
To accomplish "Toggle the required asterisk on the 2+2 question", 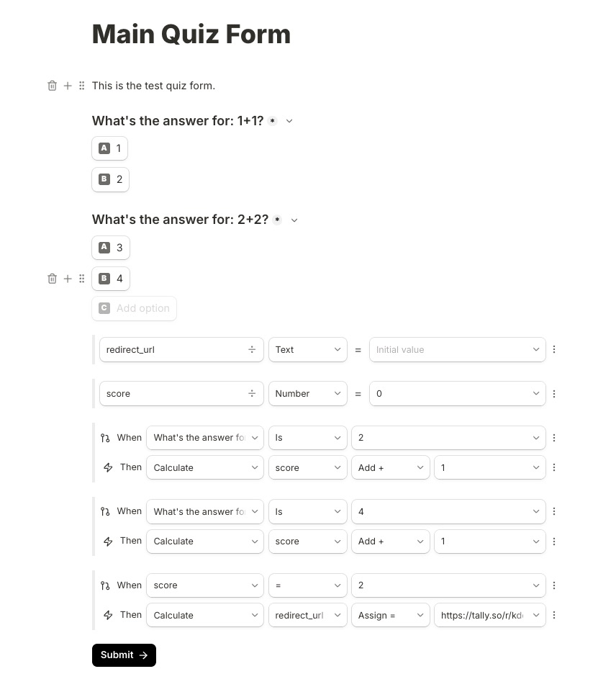I will 277,219.
